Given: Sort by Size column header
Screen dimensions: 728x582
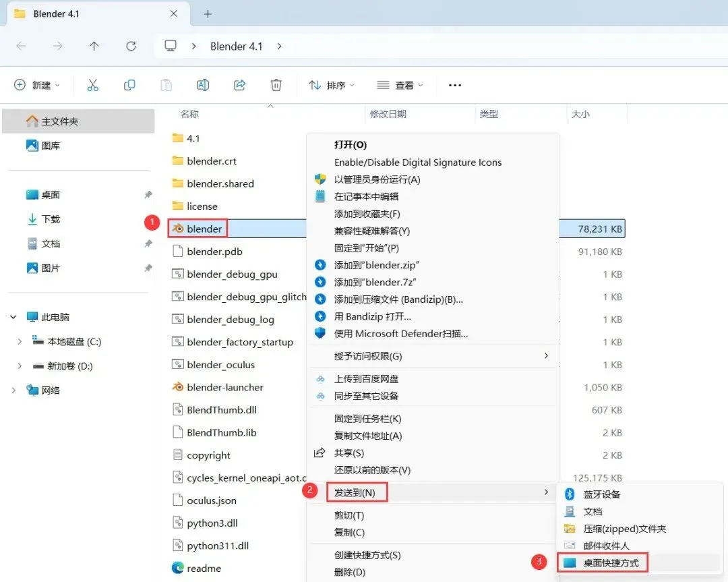Looking at the screenshot, I should click(580, 114).
